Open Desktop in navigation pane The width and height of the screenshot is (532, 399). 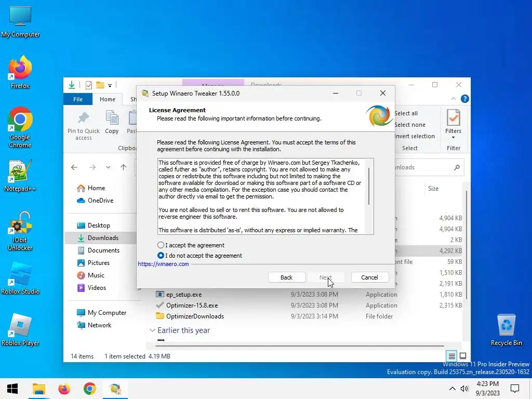click(x=98, y=225)
